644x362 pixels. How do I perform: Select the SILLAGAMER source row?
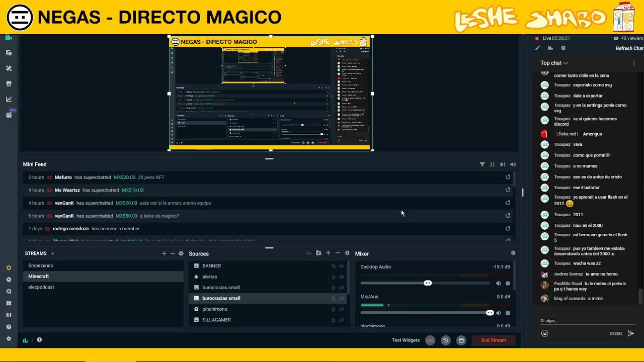[x=268, y=320]
